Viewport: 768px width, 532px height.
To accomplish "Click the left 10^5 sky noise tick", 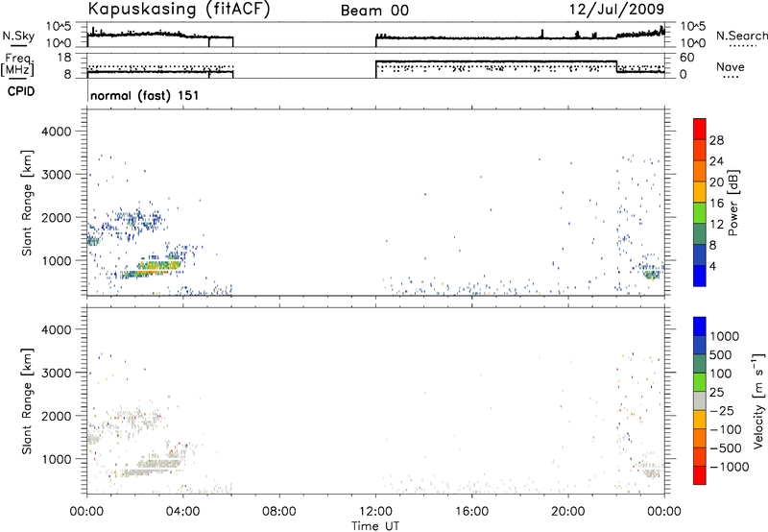I will 59,27.
